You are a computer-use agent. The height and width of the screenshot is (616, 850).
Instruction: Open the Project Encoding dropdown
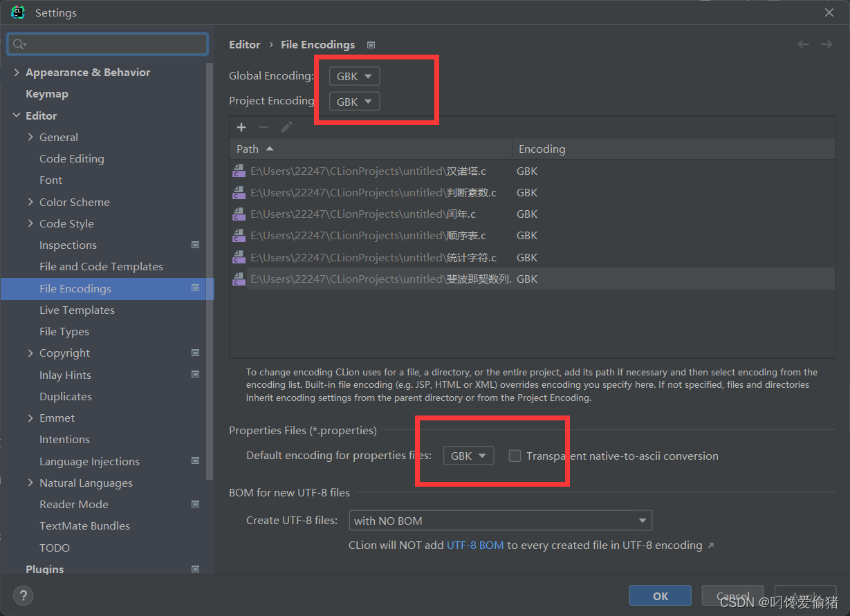354,102
